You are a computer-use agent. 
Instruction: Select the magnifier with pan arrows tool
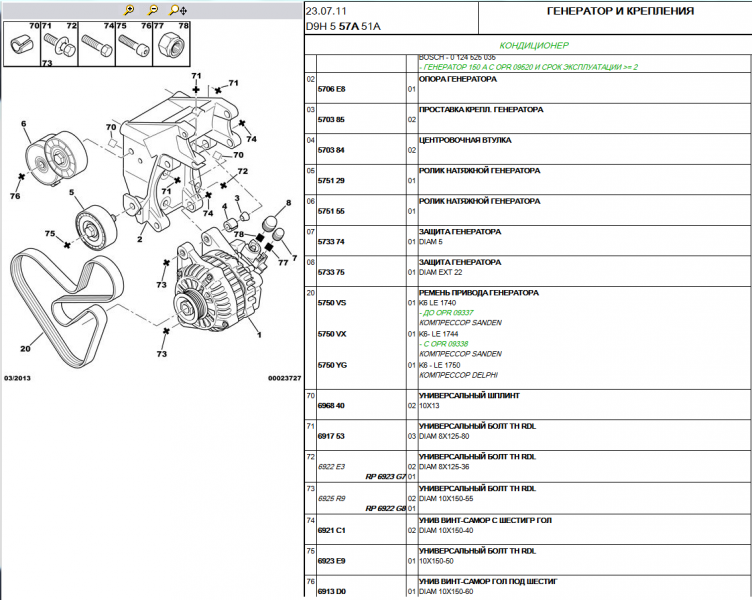click(x=177, y=9)
